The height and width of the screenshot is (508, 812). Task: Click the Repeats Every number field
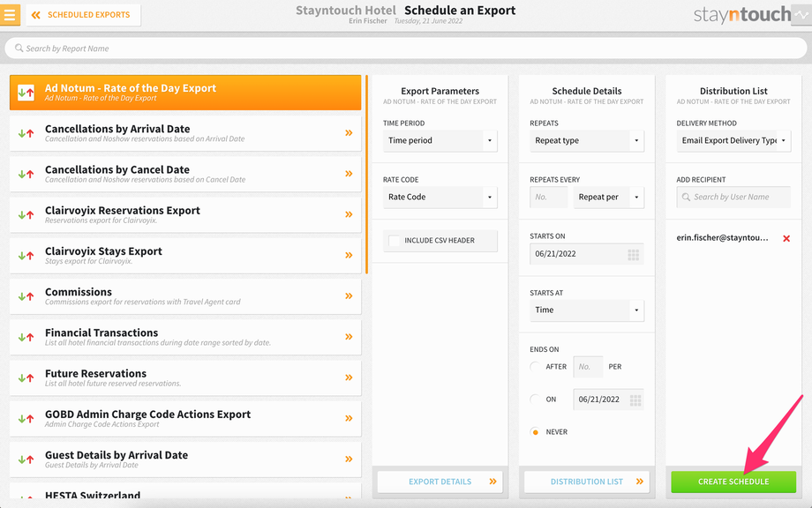coord(548,197)
